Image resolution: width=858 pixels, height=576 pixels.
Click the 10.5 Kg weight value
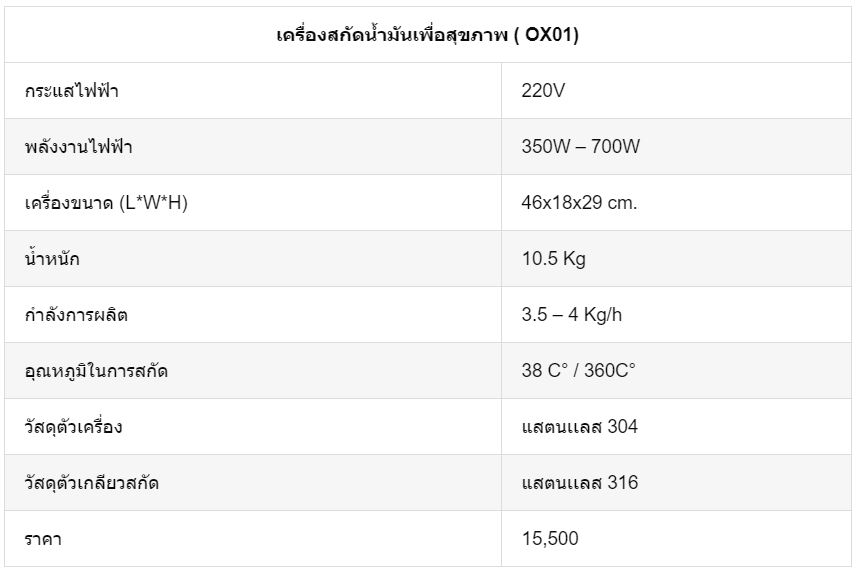(x=554, y=259)
